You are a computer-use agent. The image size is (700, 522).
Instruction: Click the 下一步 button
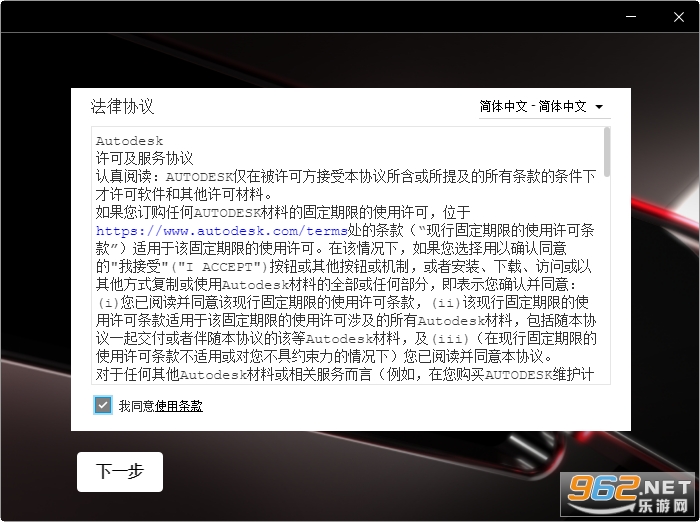[120, 472]
